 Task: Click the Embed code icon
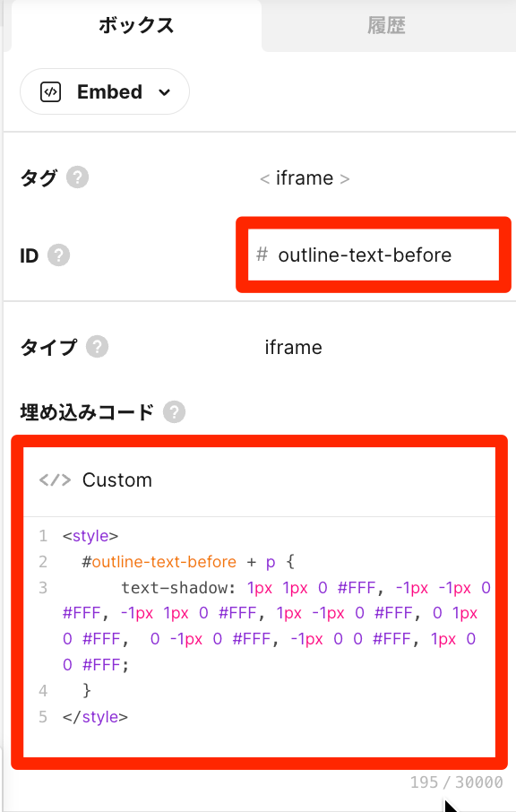(x=50, y=92)
